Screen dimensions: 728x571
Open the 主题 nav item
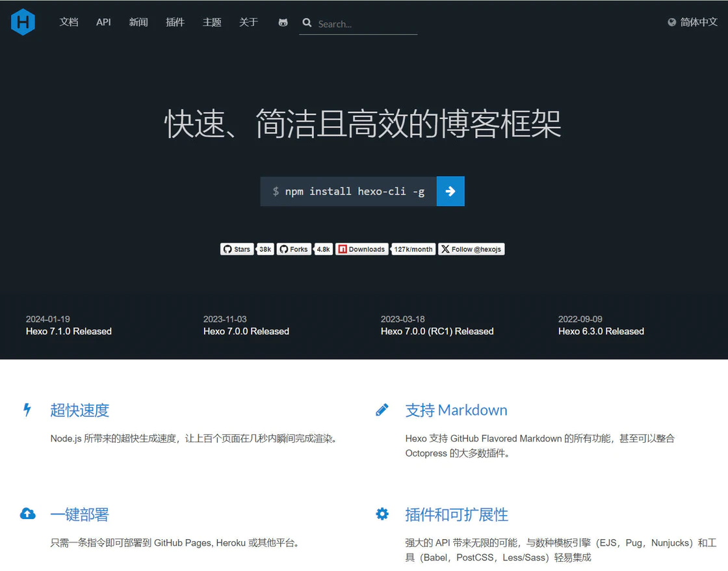point(212,22)
